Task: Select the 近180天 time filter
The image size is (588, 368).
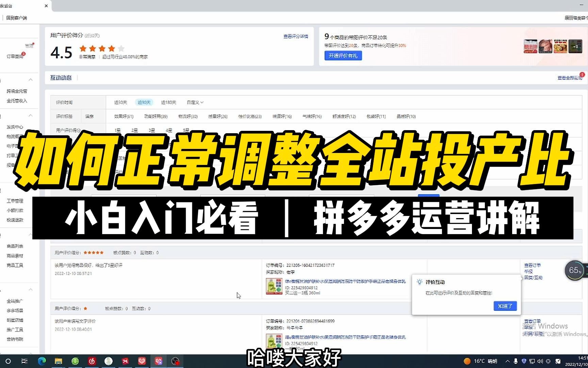Action: pyautogui.click(x=168, y=102)
